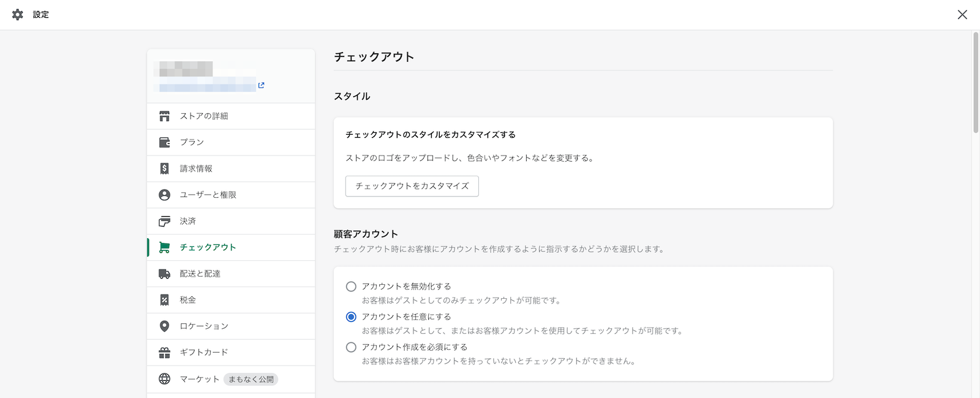Screen dimensions: 980x398
Task: Click the map pin icon for ロケーション
Action: [164, 326]
